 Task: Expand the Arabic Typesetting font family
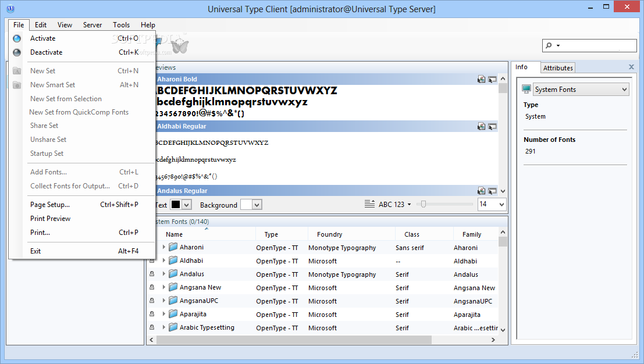coord(164,327)
